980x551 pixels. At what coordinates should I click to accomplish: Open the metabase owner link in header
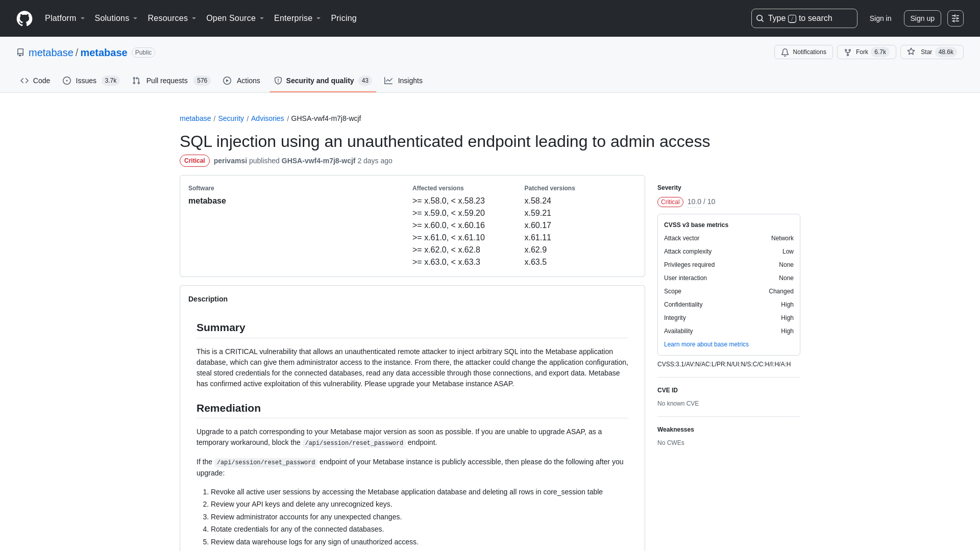pyautogui.click(x=51, y=53)
